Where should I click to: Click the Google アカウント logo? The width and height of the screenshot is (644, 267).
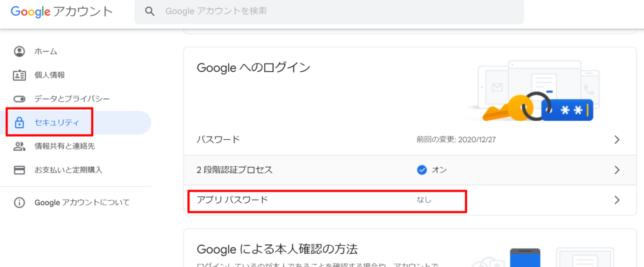tap(62, 11)
